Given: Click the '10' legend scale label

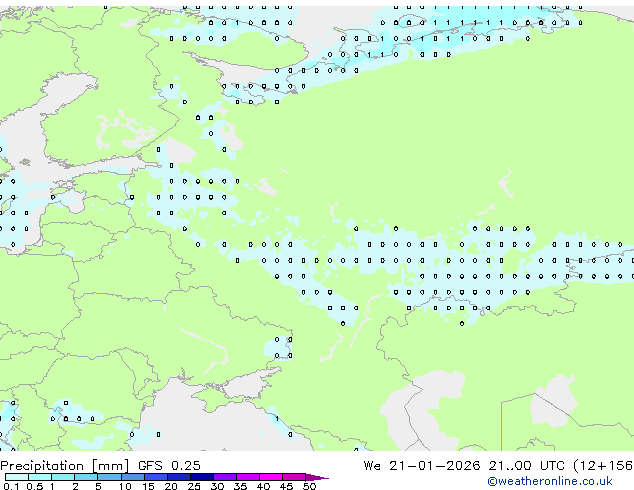Looking at the screenshot, I should pyautogui.click(x=125, y=486).
